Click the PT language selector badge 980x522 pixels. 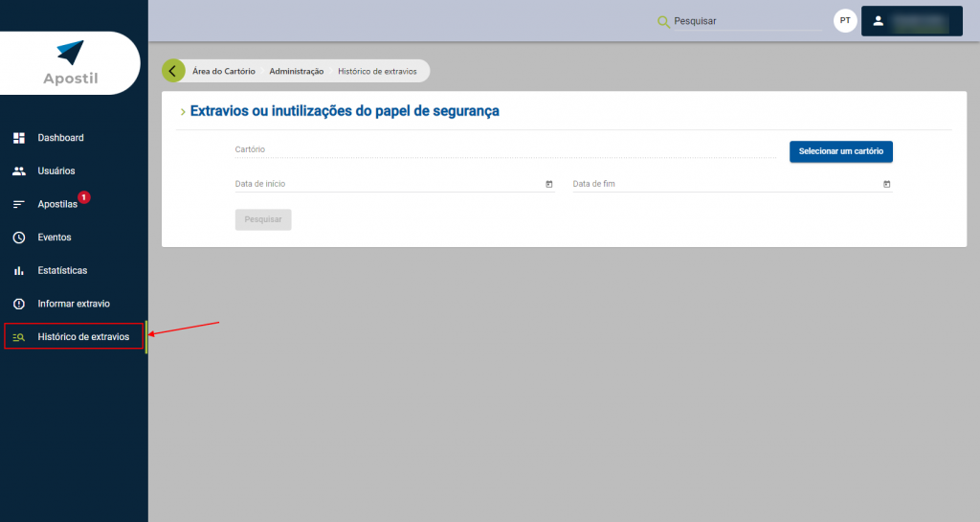point(845,21)
